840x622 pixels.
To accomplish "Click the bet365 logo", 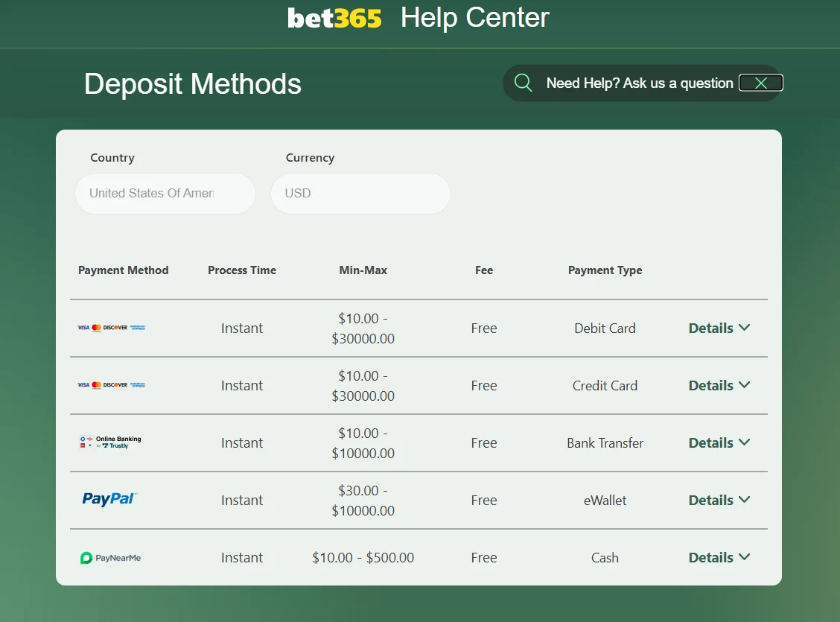I will pos(334,18).
